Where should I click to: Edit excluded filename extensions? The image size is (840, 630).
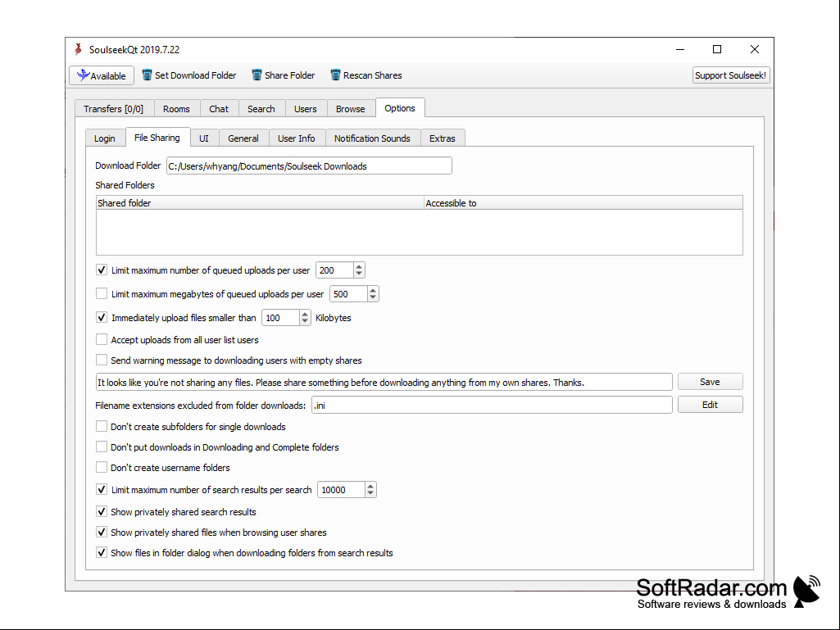[x=711, y=405]
